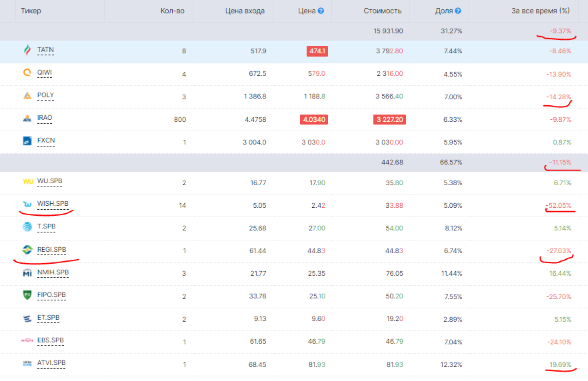Open the POLY ticker link

45,95
